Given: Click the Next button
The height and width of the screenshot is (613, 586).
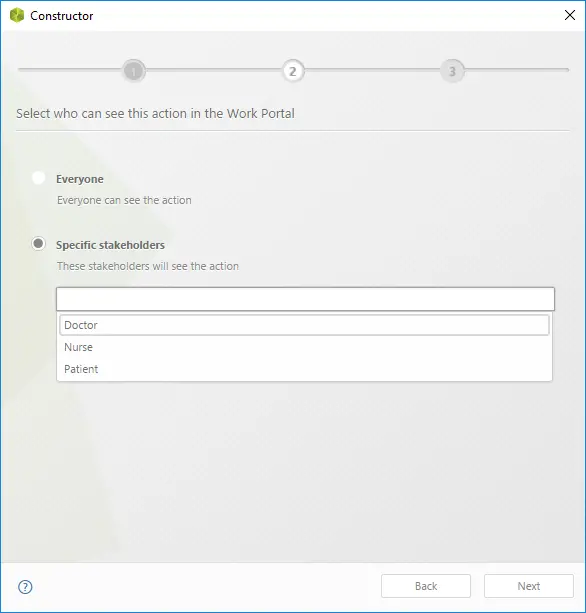Looking at the screenshot, I should 529,586.
